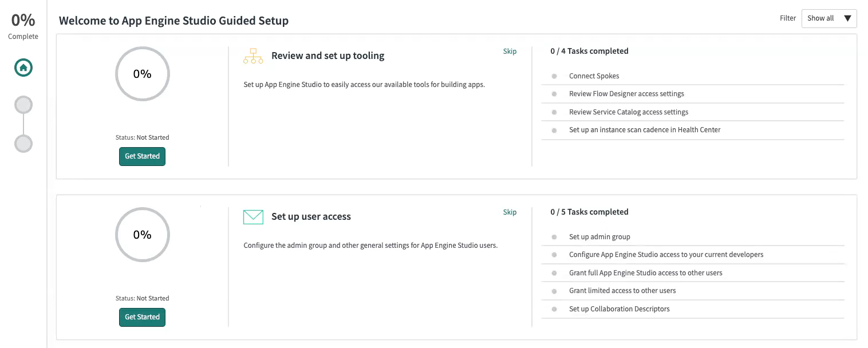Click the status dot beside Set up Collaboration Descriptors
The width and height of the screenshot is (868, 348).
tap(554, 309)
